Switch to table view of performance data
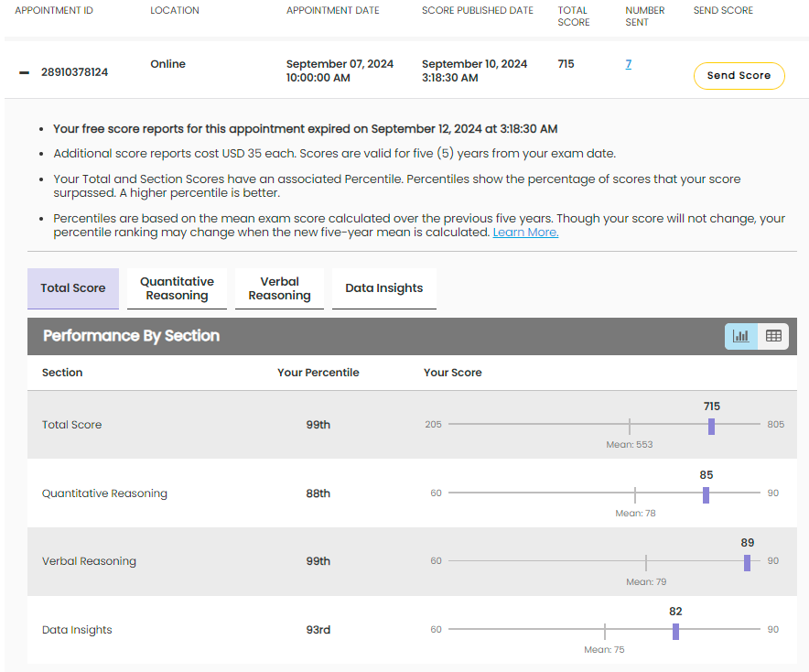Image resolution: width=809 pixels, height=672 pixels. click(773, 336)
